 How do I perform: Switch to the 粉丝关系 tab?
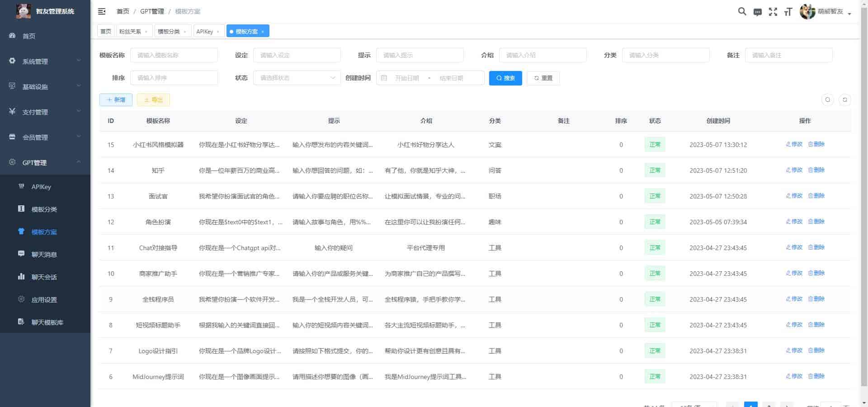(x=130, y=31)
